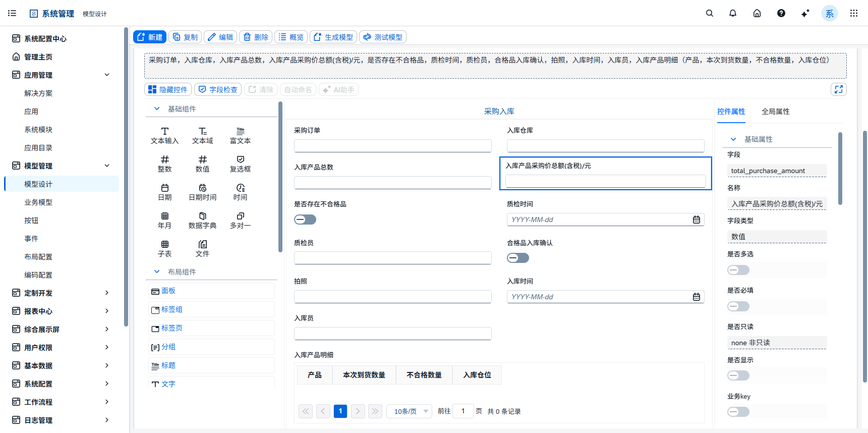Switch to the 全局属性 tab
Screen dimensions: 868x433
(775, 112)
